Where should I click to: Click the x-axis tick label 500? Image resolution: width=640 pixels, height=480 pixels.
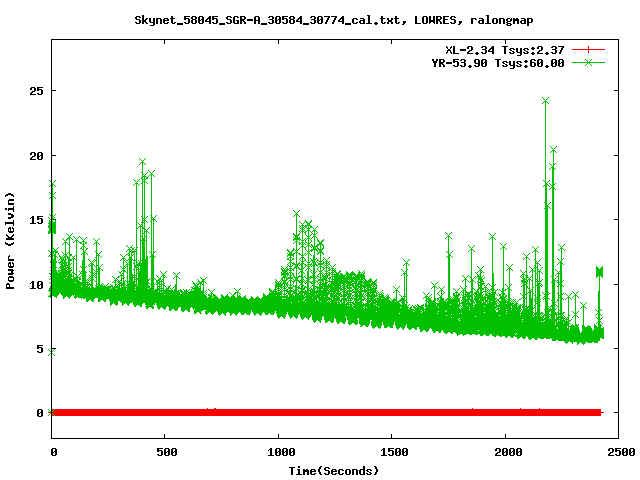pyautogui.click(x=167, y=452)
